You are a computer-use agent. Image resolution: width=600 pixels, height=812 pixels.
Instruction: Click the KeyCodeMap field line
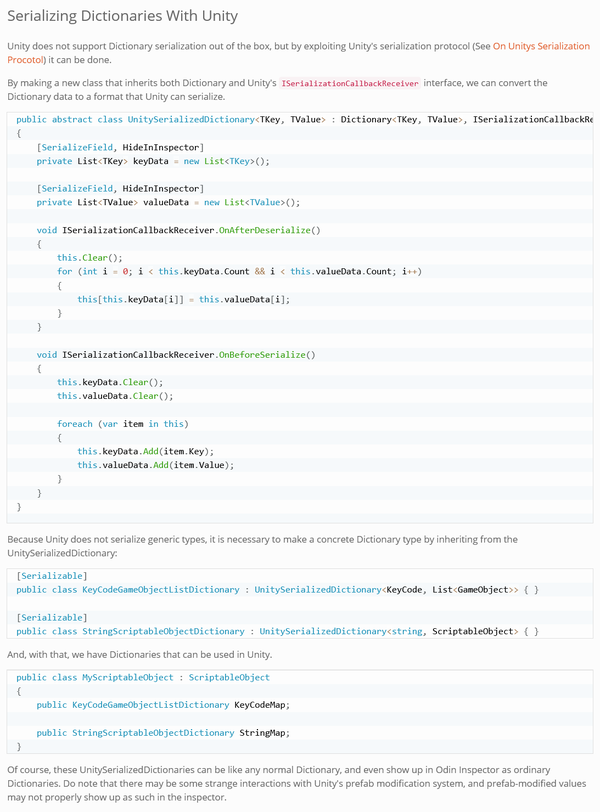coord(163,705)
